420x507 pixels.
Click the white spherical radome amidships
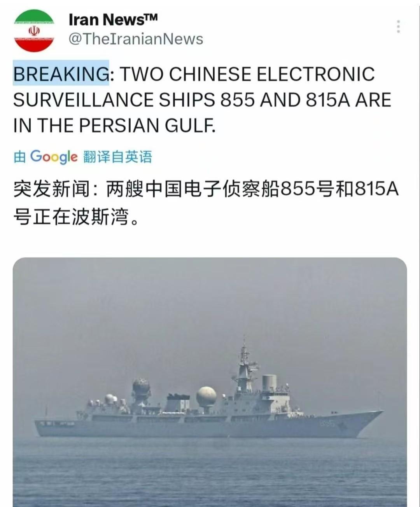[206, 397]
